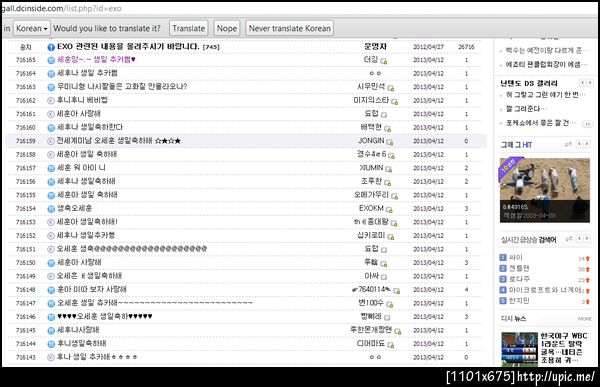Screen dimensions: 600x387
Task: Open trending keyword number 4
Action: [545, 290]
